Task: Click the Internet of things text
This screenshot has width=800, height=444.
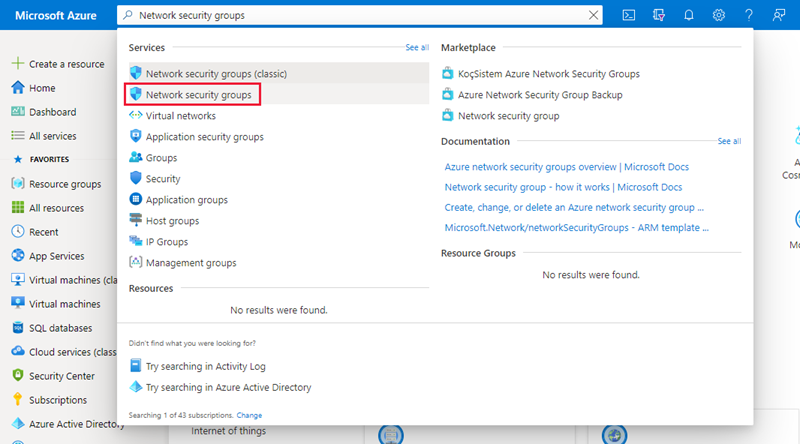Action: (228, 431)
